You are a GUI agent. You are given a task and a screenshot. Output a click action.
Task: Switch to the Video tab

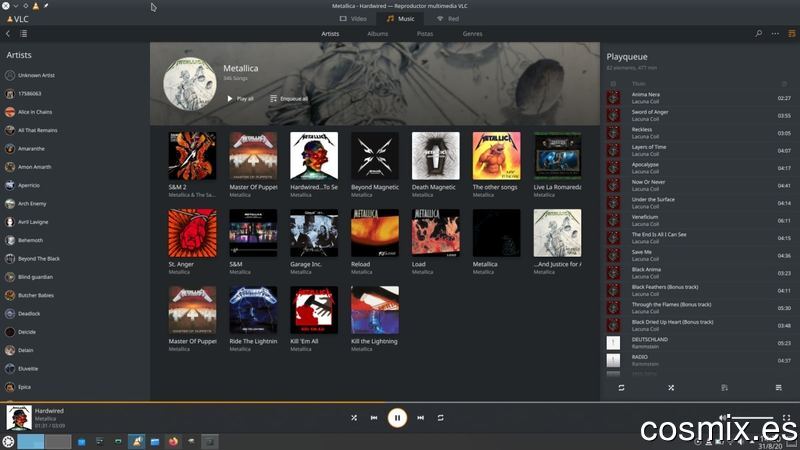(x=353, y=19)
